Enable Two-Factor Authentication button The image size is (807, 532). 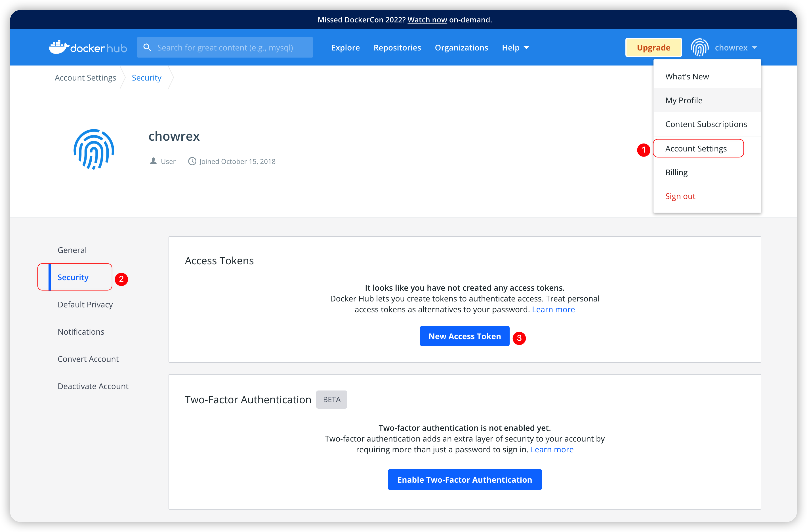(x=465, y=480)
